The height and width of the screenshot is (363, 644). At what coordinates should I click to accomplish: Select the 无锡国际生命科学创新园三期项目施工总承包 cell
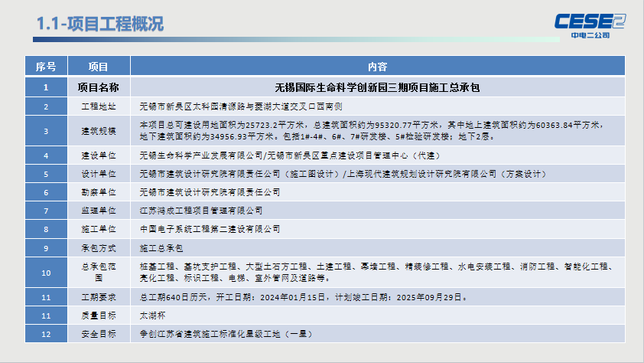tap(378, 87)
